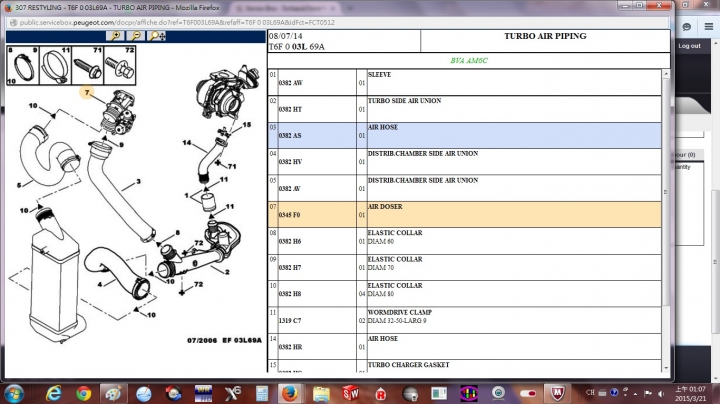Click callout 4 near the lower hose
This screenshot has width=720, height=404.
[x=100, y=284]
